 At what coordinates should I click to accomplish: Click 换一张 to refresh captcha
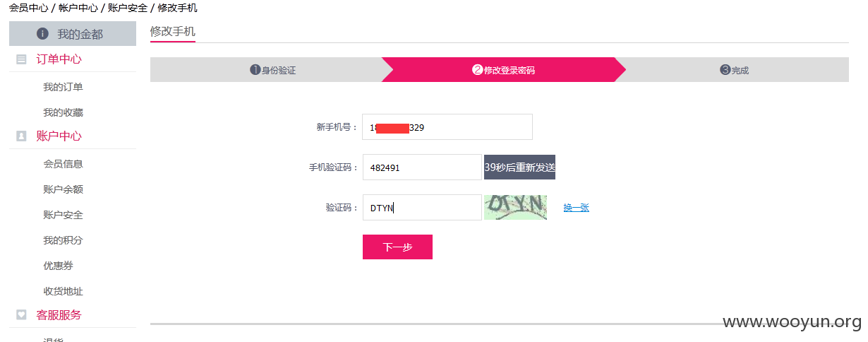pos(576,208)
